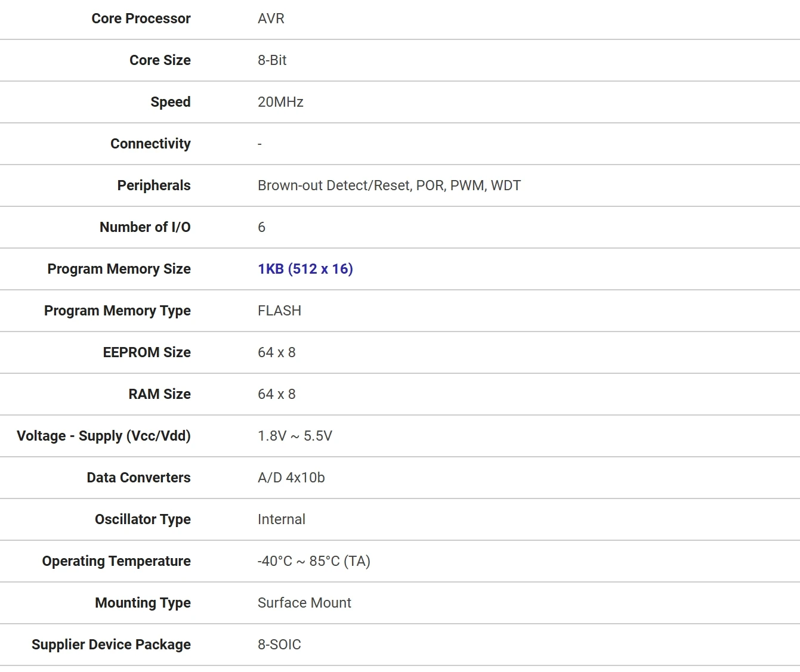800x672 pixels.
Task: Open the 1KB (512 x 16) link
Action: pos(305,269)
